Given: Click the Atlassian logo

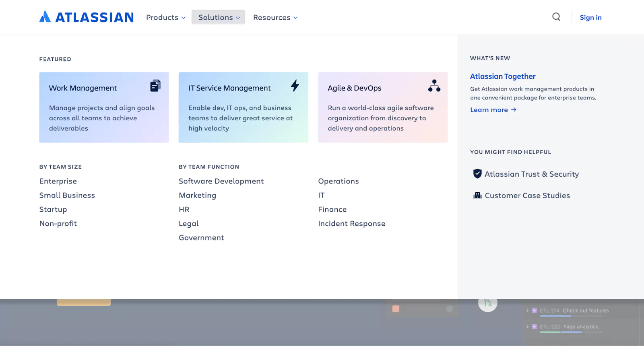Looking at the screenshot, I should (87, 17).
